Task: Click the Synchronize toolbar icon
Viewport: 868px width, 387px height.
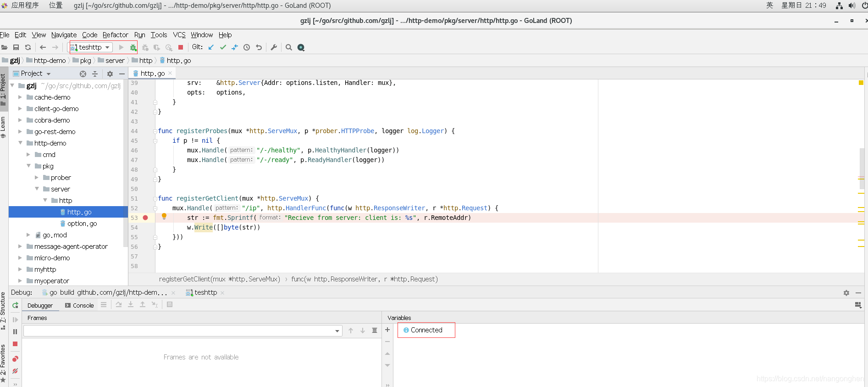Action: coord(28,47)
